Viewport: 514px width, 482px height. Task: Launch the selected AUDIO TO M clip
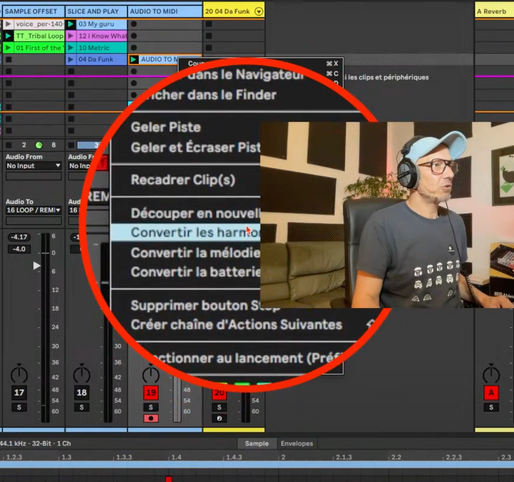[134, 60]
